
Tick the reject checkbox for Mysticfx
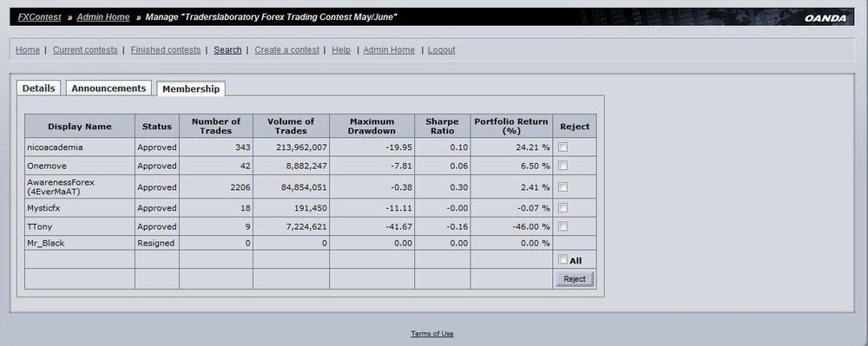click(x=563, y=208)
